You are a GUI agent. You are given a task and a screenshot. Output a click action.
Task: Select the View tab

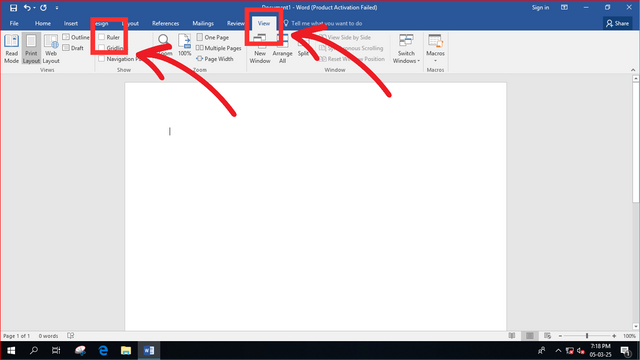[264, 23]
